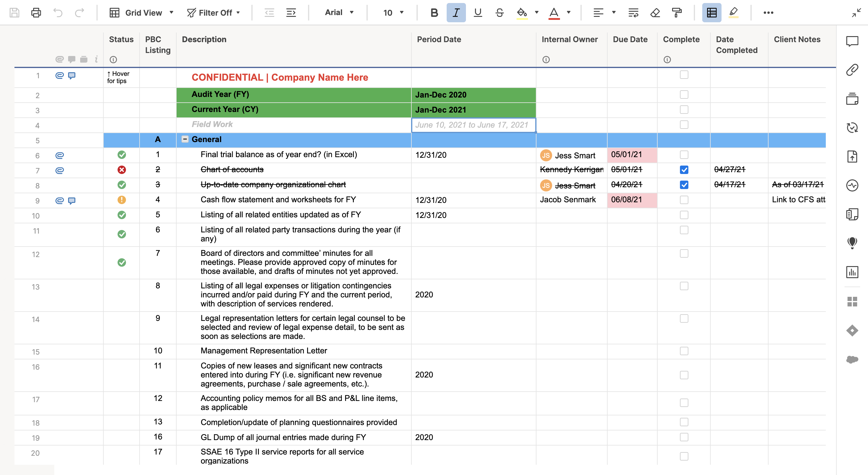Uncheck Complete box for Chart of accounts row
Image resolution: width=868 pixels, height=475 pixels.
684,170
